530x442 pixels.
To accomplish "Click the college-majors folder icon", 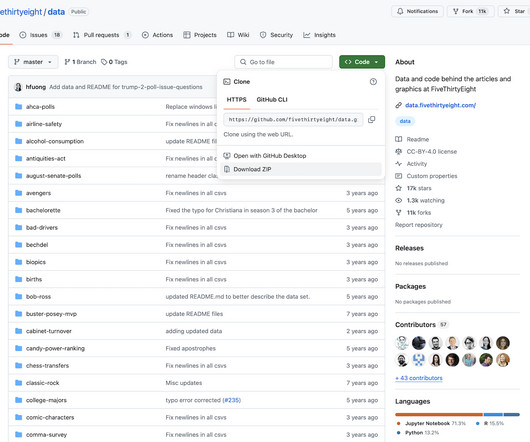I will [x=19, y=399].
